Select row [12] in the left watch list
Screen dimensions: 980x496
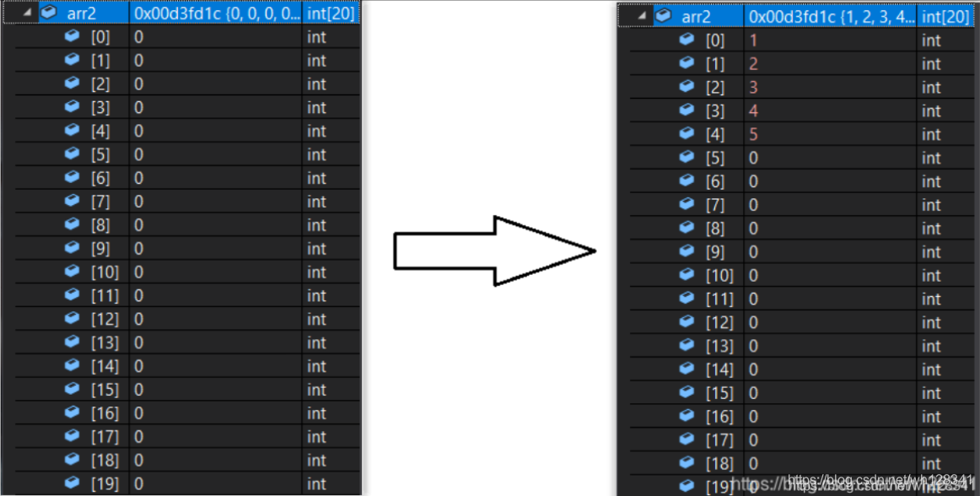[x=187, y=319]
